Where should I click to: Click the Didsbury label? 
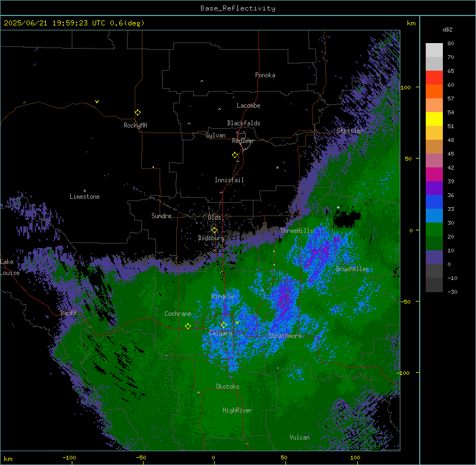point(211,238)
